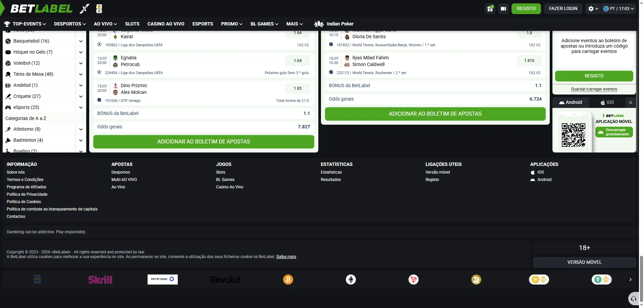Click the Android icon in footer Aplicações
This screenshot has height=308, width=644.
point(533,180)
